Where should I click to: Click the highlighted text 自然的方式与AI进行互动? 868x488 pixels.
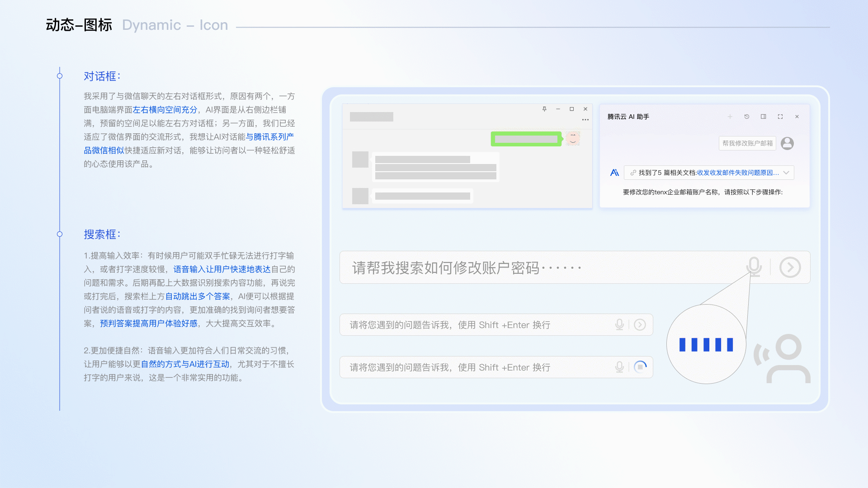(185, 364)
